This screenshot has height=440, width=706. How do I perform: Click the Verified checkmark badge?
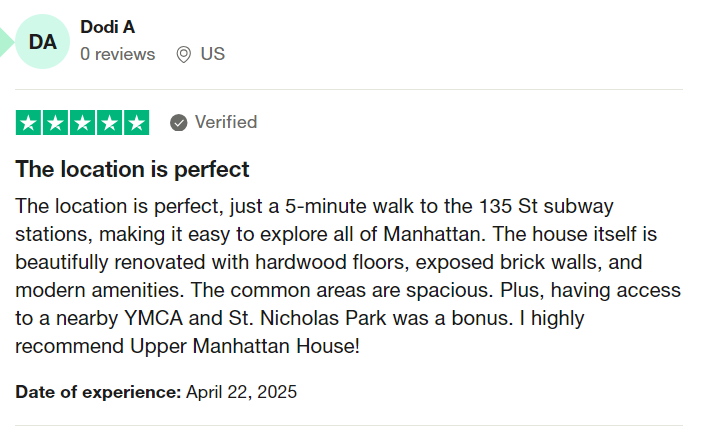pyautogui.click(x=178, y=122)
